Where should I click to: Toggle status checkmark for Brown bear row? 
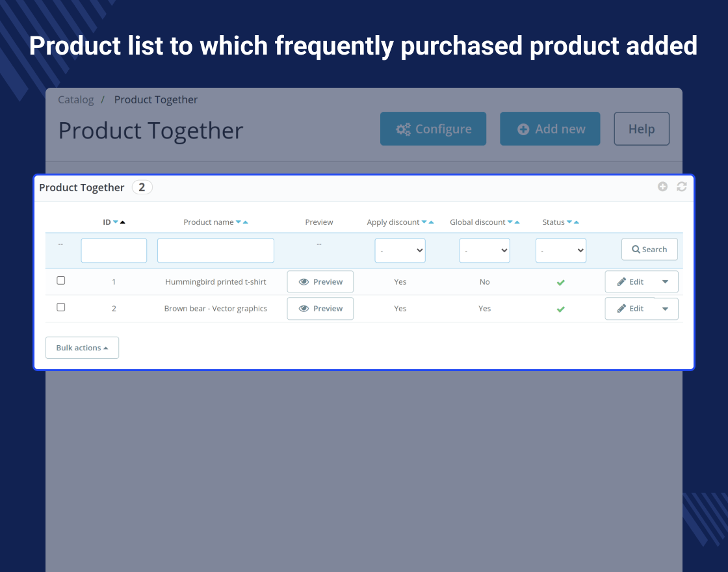point(561,309)
